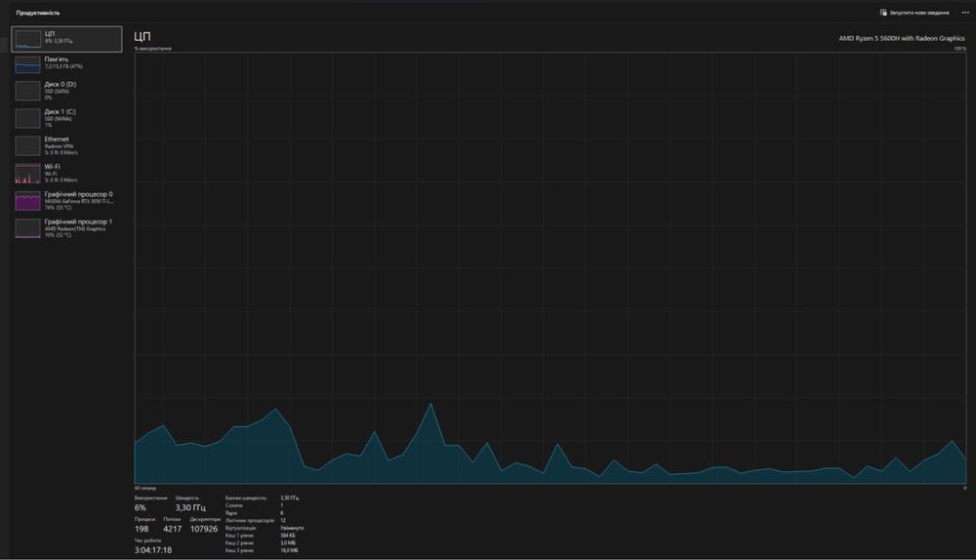The image size is (976, 560).
Task: Select the Wi-Fi network performance item
Action: coord(66,173)
